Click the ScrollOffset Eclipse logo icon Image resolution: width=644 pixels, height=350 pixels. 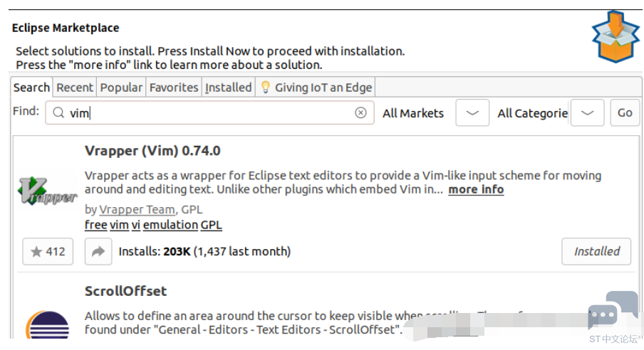pos(47,324)
